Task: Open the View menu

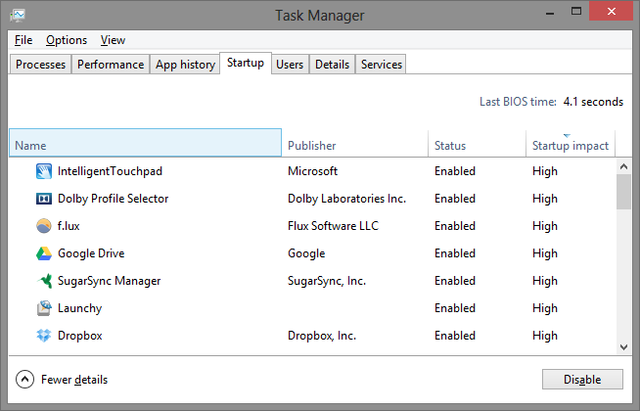Action: click(113, 40)
